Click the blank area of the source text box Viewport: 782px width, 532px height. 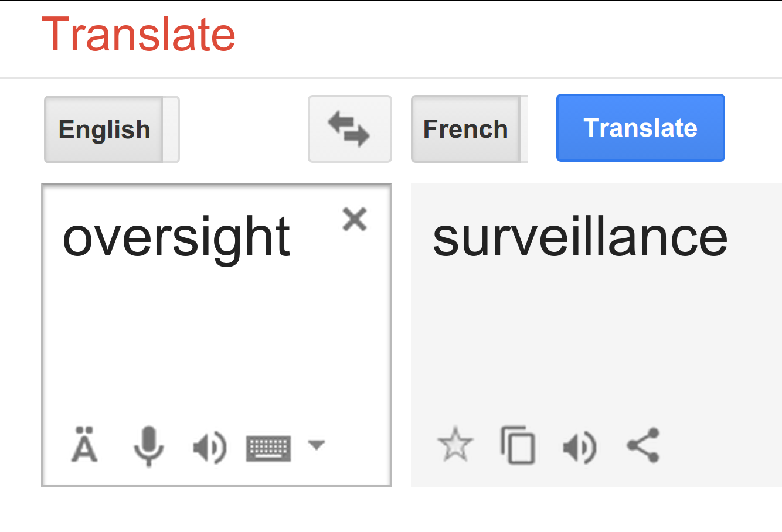[216, 340]
